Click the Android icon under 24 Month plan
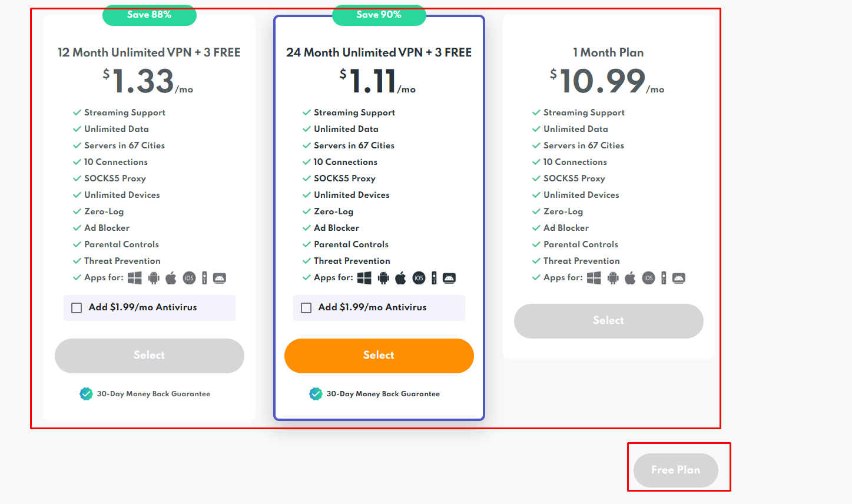The height and width of the screenshot is (504, 852). pos(383,277)
